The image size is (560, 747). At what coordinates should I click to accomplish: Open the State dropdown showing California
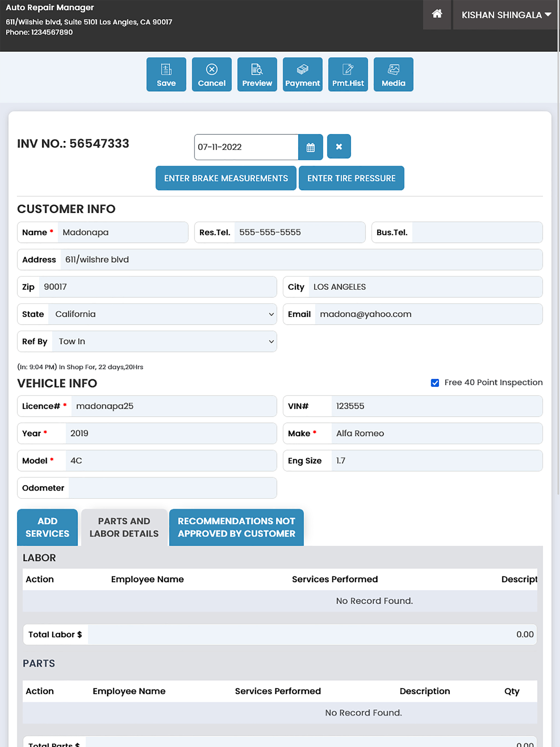tap(163, 314)
